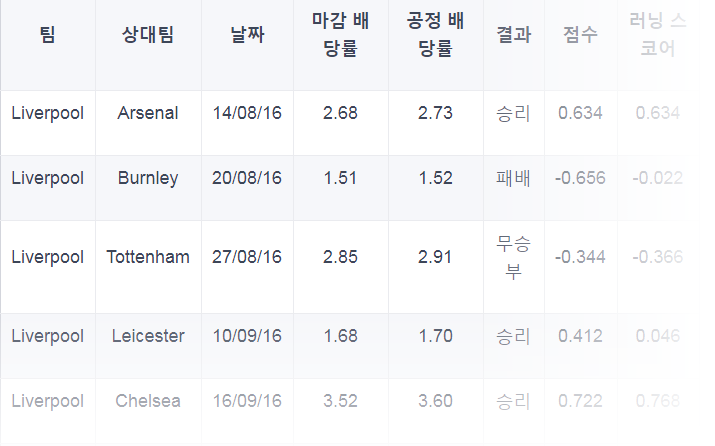715x446 pixels.
Task: Click the date 27/08/16
Action: (x=247, y=257)
